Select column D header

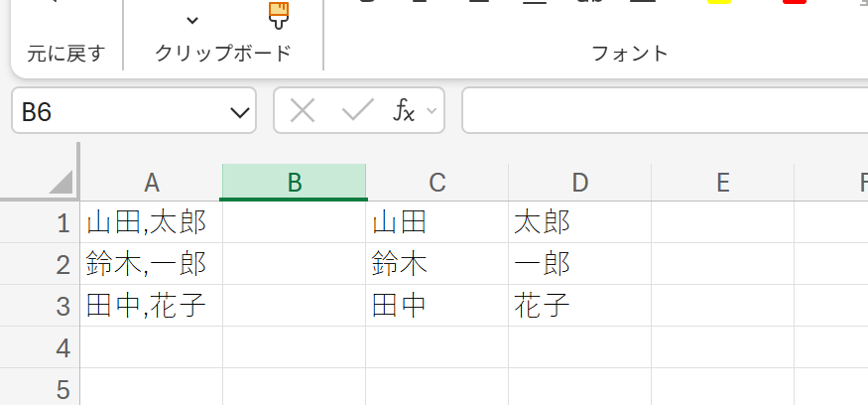pyautogui.click(x=579, y=182)
